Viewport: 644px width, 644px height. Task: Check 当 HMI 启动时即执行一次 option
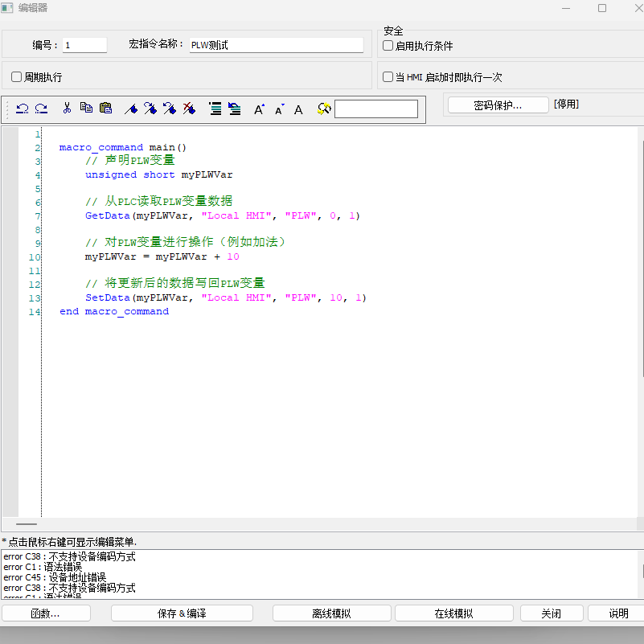point(388,77)
